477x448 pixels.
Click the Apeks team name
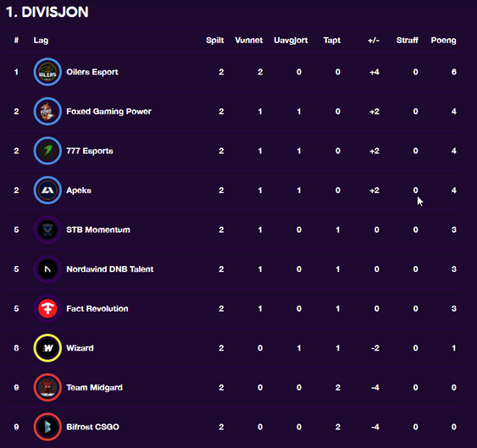[79, 191]
